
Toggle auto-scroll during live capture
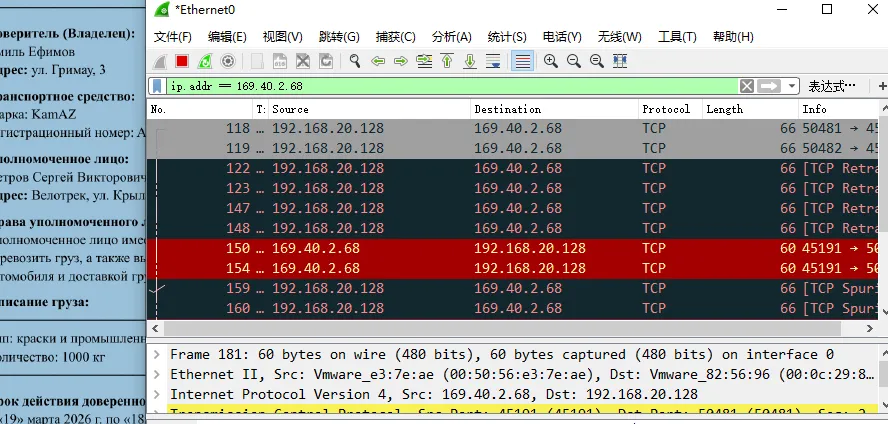click(493, 61)
